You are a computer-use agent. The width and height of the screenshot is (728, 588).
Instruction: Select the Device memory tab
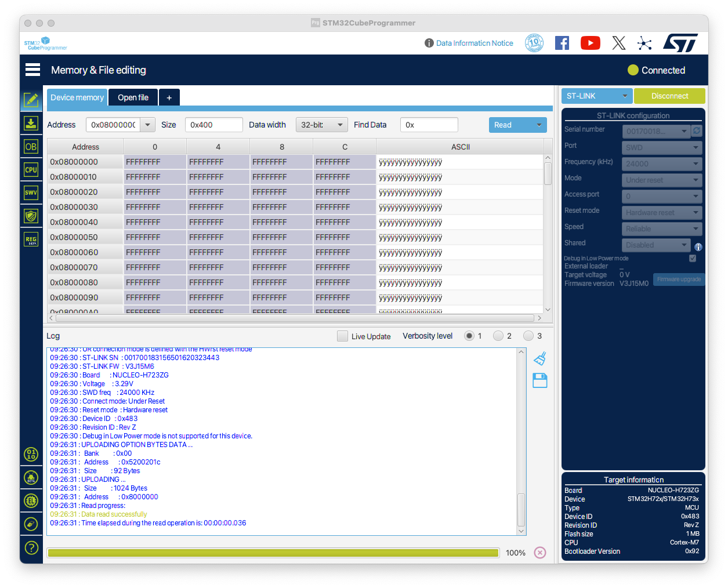click(x=77, y=97)
